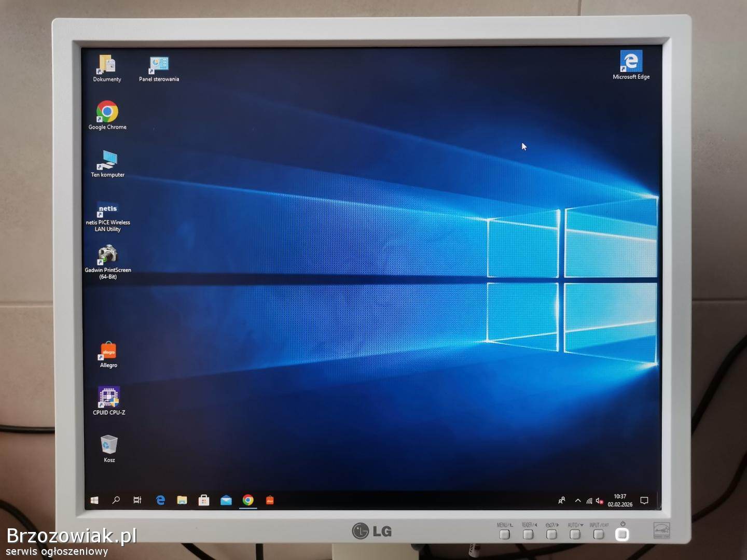The image size is (747, 560).
Task: Open Panel sterowania desktop shortcut
Action: [159, 66]
